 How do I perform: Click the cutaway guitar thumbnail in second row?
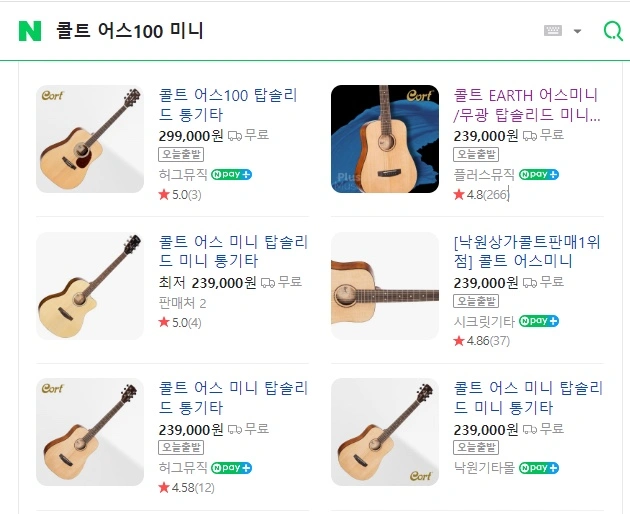click(x=90, y=286)
